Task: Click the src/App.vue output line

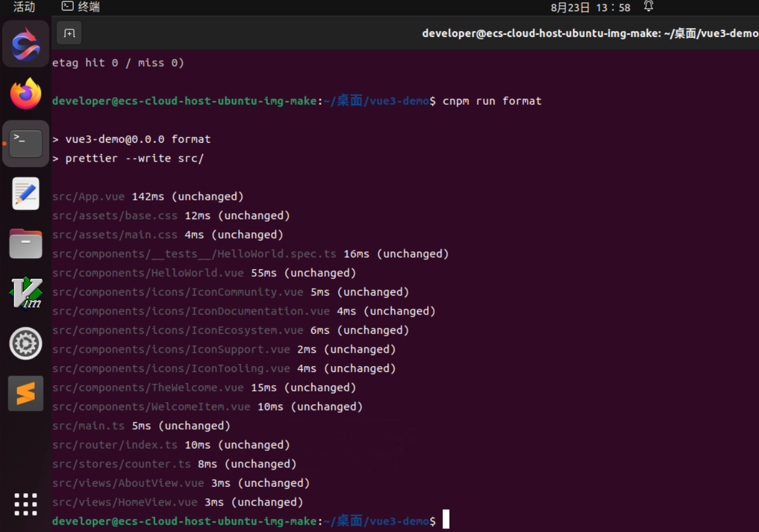Action: click(148, 196)
